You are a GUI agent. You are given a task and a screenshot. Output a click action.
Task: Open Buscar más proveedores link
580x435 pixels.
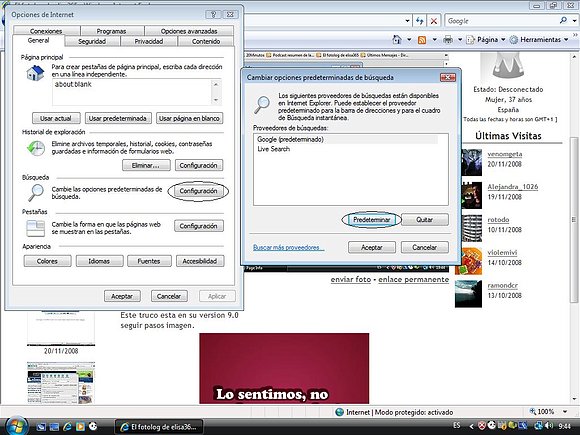tap(289, 247)
